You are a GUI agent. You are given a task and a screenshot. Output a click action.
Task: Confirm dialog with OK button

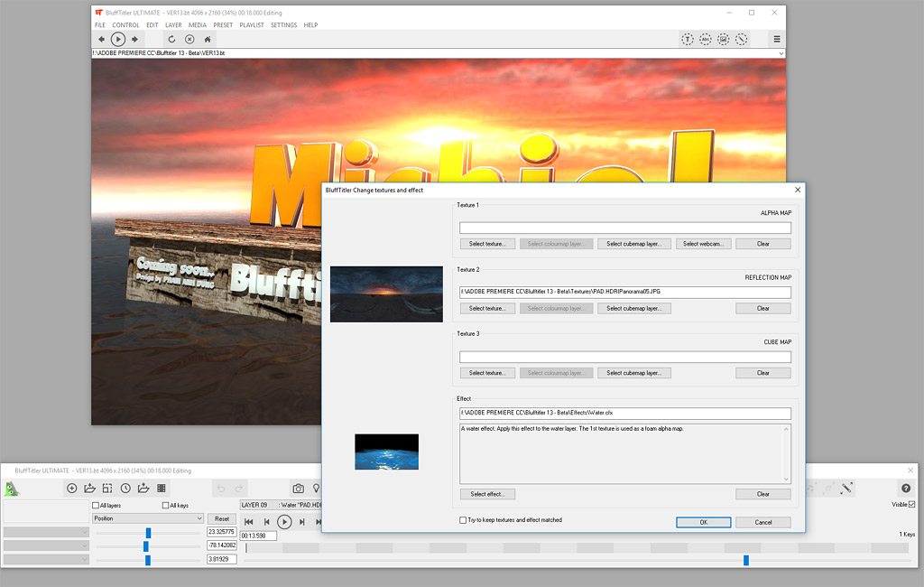click(x=704, y=522)
